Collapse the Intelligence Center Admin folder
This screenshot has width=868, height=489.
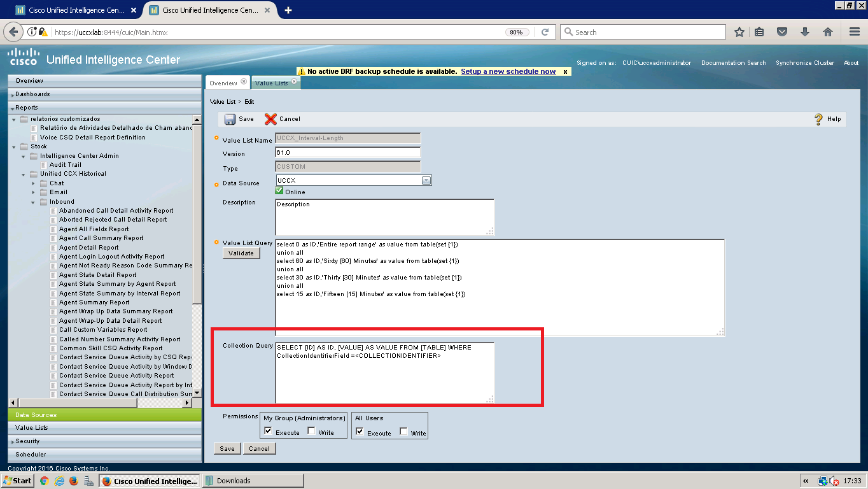[x=24, y=155]
